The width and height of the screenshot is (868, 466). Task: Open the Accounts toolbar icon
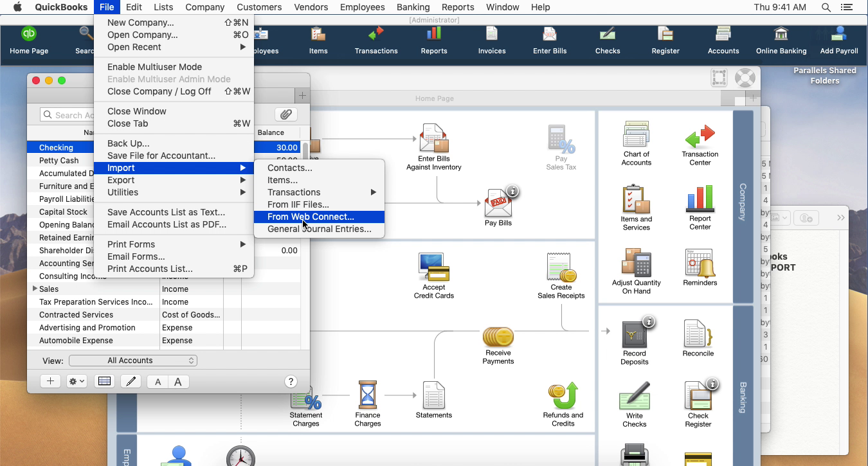[723, 41]
